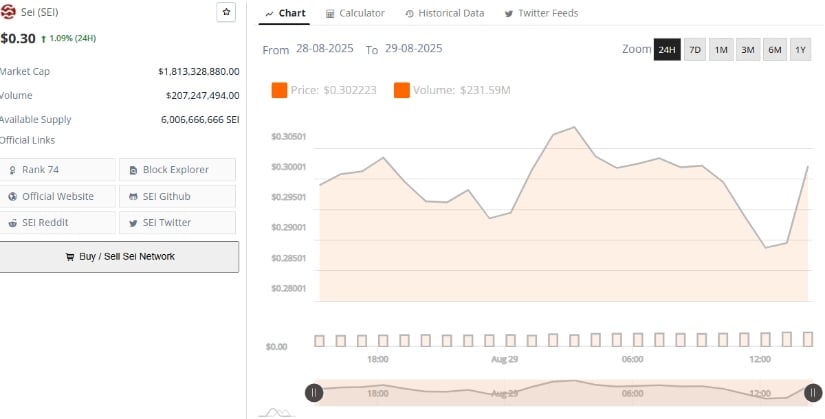
Task: Set chart zoom to 7D
Action: coord(695,49)
